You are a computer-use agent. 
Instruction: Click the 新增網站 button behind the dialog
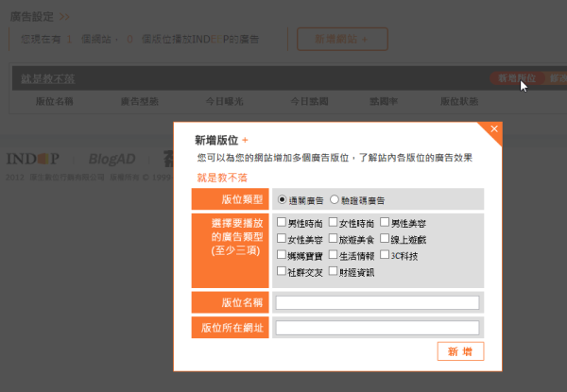[x=342, y=39]
